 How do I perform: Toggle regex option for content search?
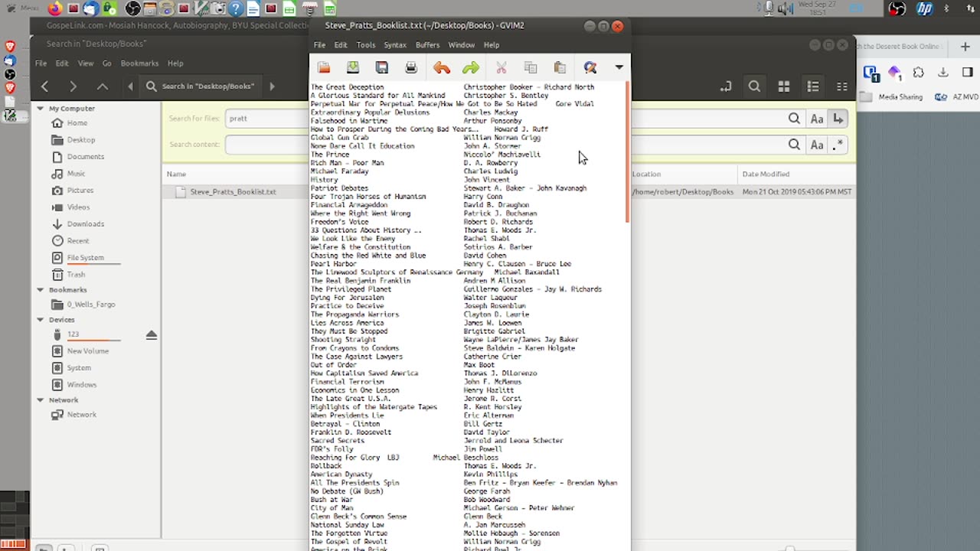[x=838, y=145]
